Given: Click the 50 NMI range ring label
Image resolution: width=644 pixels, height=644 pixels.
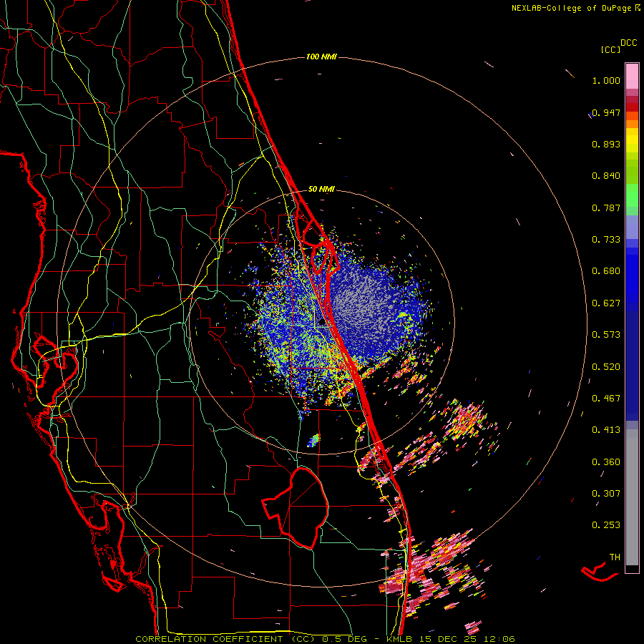Looking at the screenshot, I should pyautogui.click(x=321, y=190).
